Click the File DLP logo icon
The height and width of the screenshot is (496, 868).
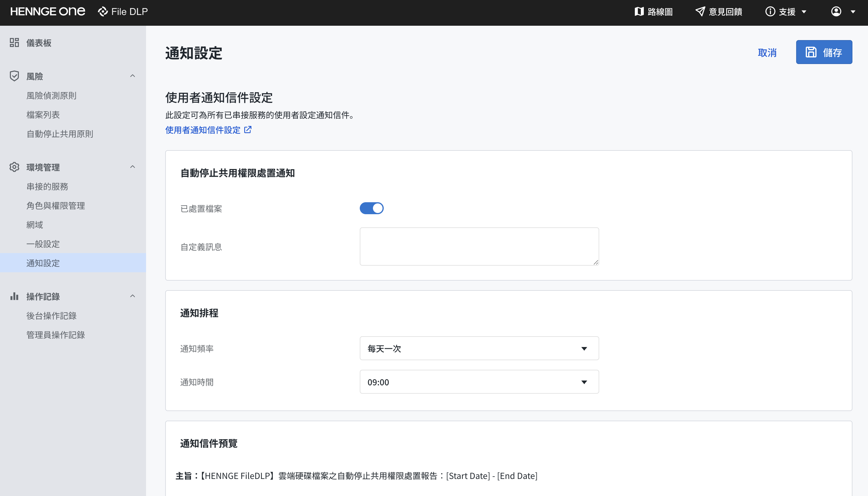point(103,12)
